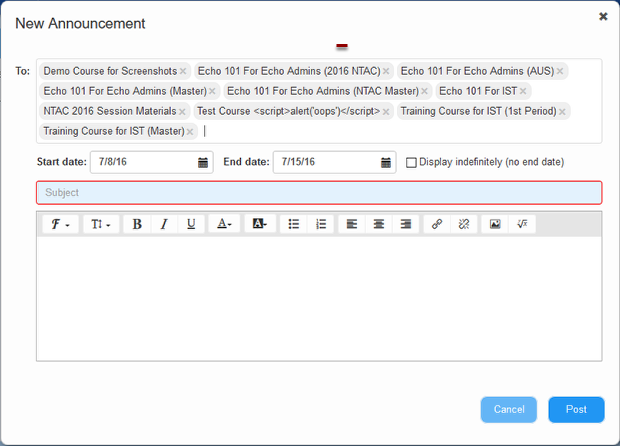Remove Demo Course for Screenshots recipient
Viewport: 620px width, 446px height.
[x=183, y=72]
